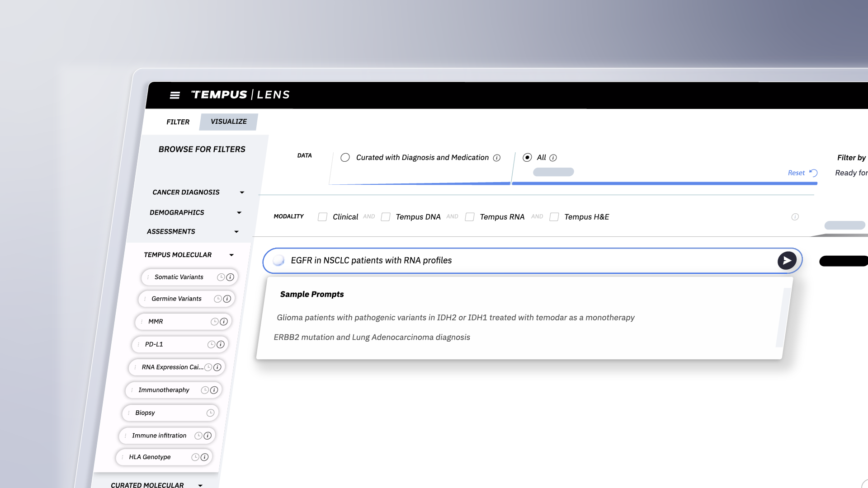Select the Glioma patients sample prompt

pyautogui.click(x=456, y=318)
